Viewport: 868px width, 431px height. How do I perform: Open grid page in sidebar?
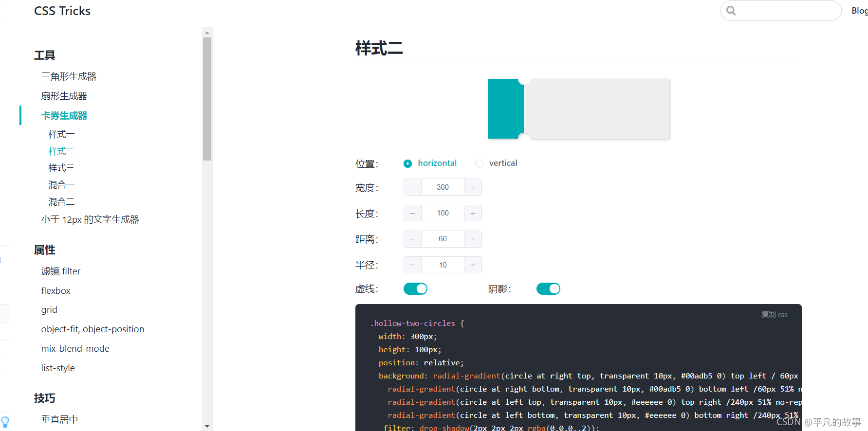click(49, 310)
